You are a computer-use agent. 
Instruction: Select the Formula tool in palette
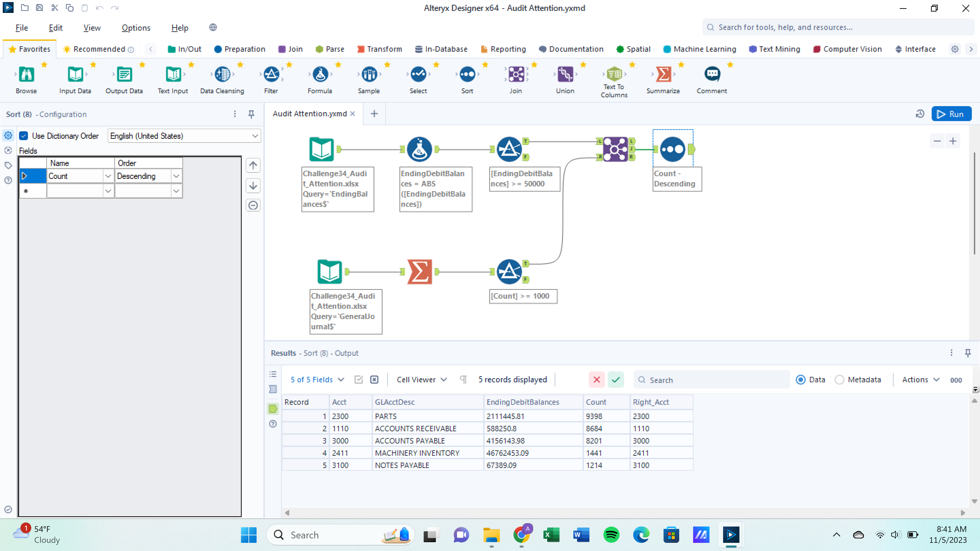(320, 79)
